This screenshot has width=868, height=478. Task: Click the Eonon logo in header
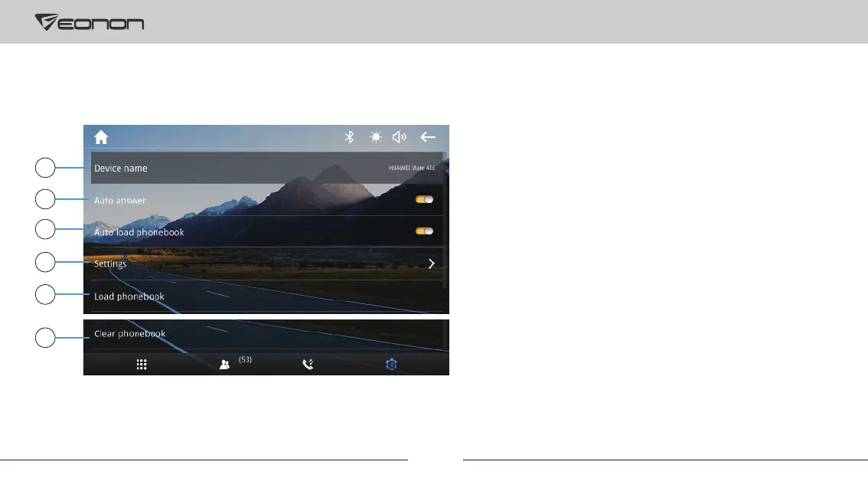click(x=90, y=22)
